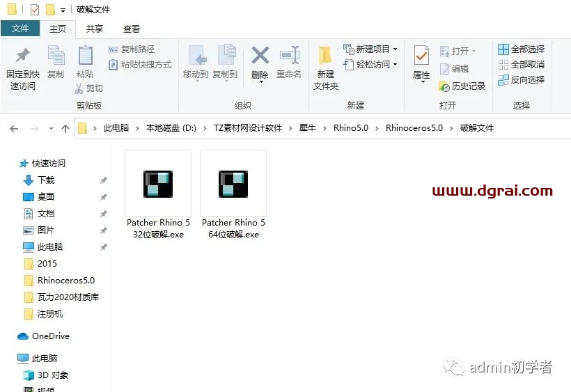Click Paste shortcut (粘贴快捷方式)
The image size is (571, 392).
[140, 65]
